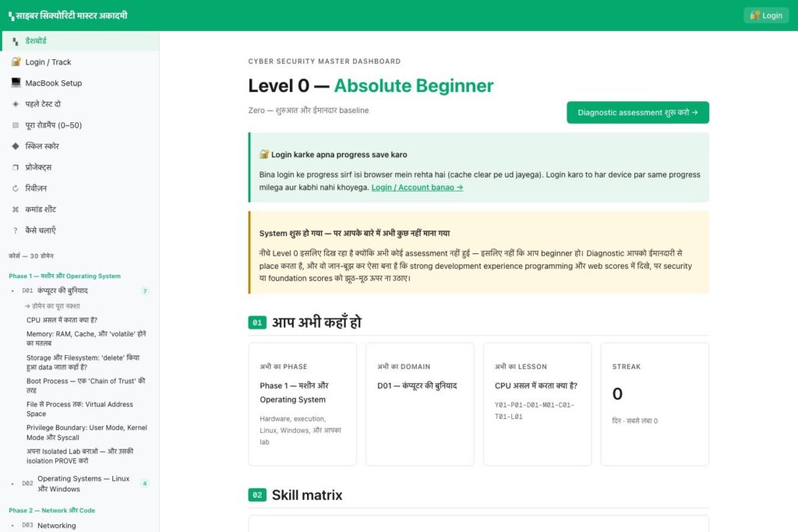Image resolution: width=798 pixels, height=532 pixels.
Task: Start Diagnostic assessment शुरू करो button
Action: tap(637, 112)
